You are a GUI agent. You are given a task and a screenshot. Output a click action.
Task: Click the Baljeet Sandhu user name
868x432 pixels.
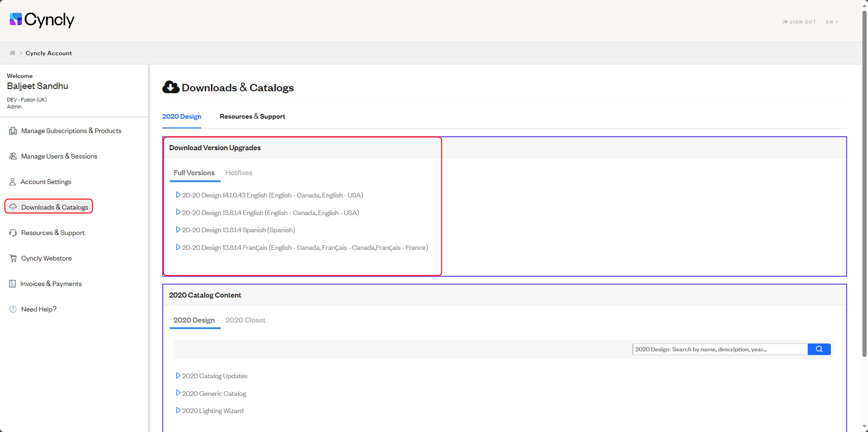pyautogui.click(x=38, y=86)
